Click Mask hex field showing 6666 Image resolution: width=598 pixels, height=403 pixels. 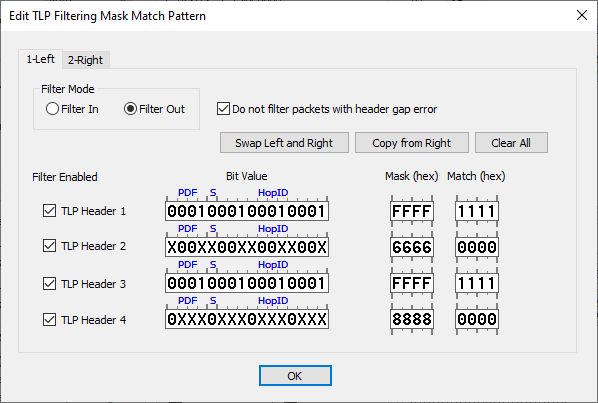click(x=412, y=247)
